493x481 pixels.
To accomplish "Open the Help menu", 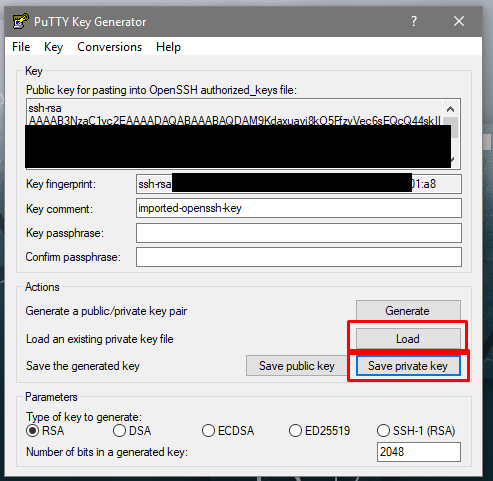I will click(x=168, y=47).
